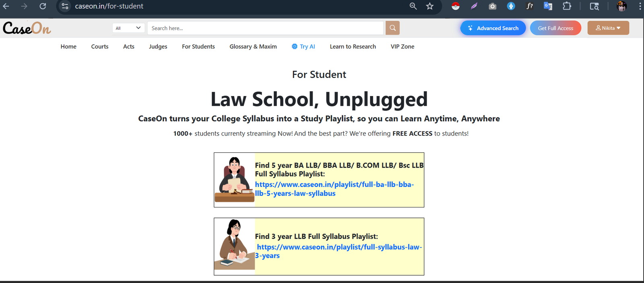Click the address bar URL caseon.in/for-student

pos(109,6)
